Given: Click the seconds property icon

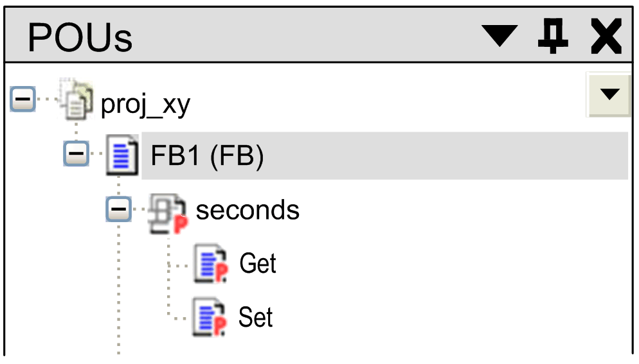Looking at the screenshot, I should tap(168, 212).
